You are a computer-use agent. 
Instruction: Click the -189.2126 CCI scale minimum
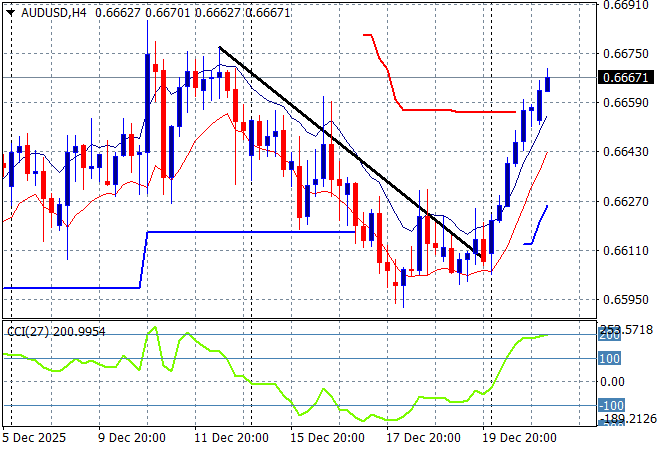click(628, 418)
